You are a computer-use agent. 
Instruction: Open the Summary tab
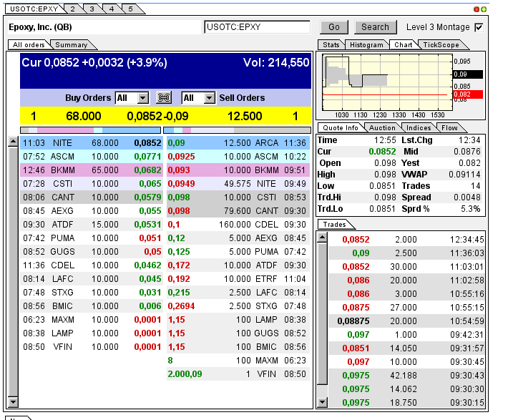click(72, 45)
